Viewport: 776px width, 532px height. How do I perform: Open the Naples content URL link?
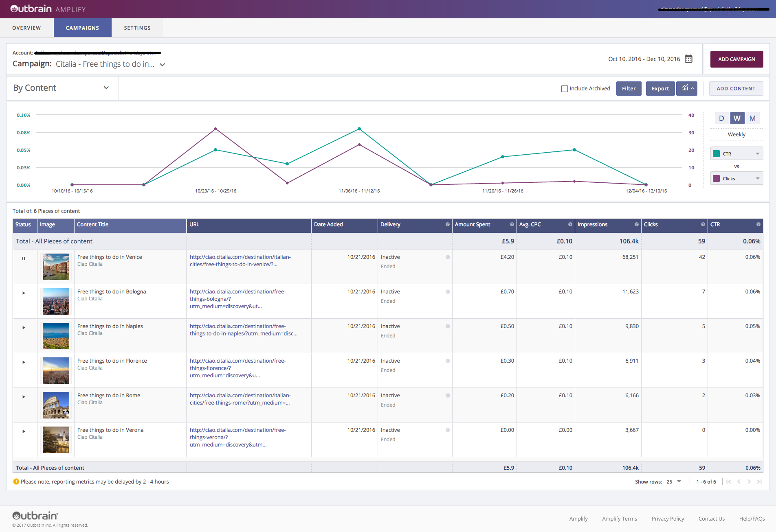[x=244, y=330]
